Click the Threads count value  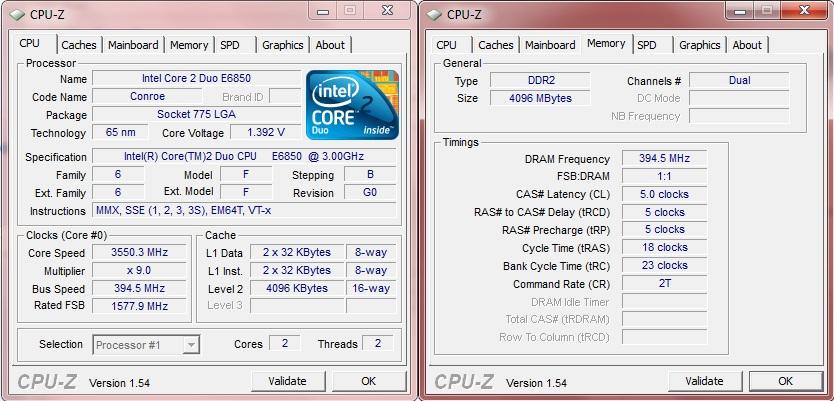coord(378,344)
